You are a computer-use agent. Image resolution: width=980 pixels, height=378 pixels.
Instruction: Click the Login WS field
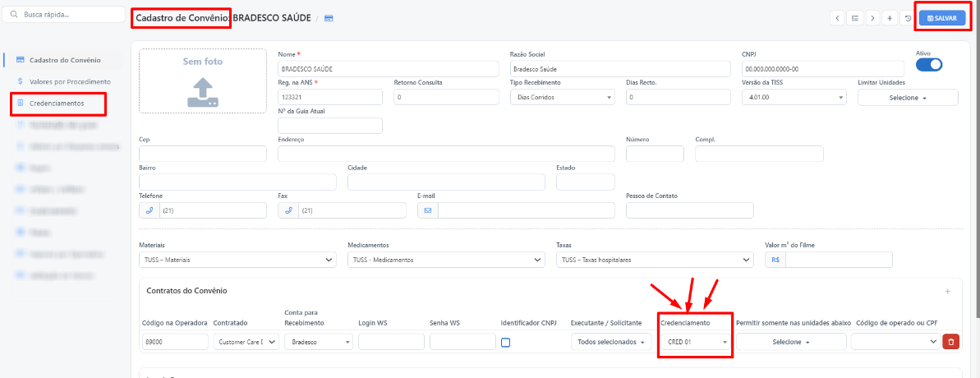[x=391, y=342]
